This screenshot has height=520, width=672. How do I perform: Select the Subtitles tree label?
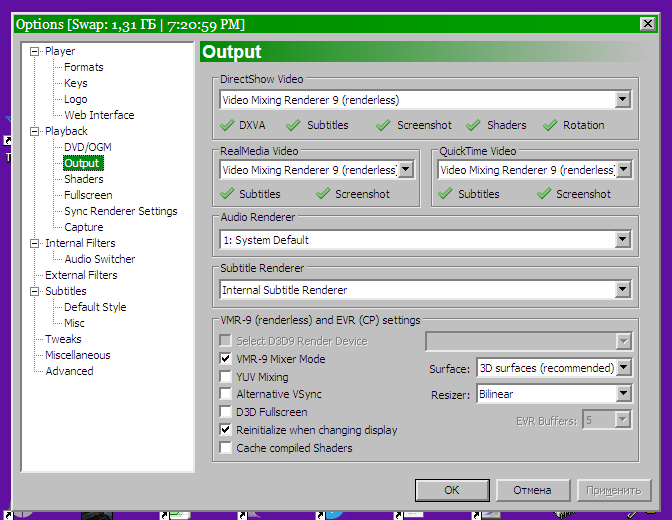[x=66, y=291]
